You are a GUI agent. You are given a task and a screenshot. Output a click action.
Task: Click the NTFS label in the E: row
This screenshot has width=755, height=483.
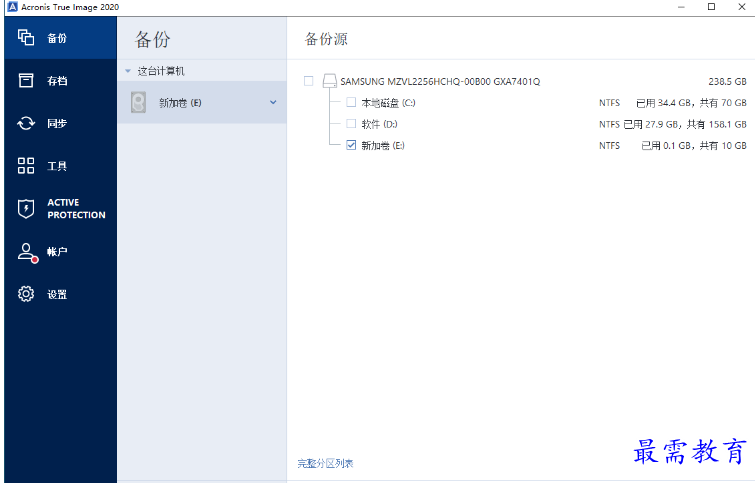(609, 145)
